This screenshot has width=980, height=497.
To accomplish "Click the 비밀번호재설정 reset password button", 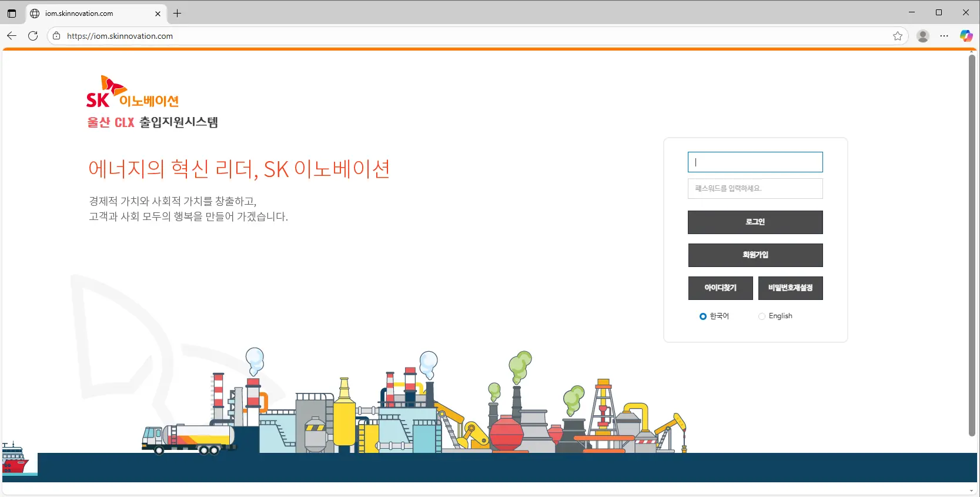I will (x=790, y=288).
